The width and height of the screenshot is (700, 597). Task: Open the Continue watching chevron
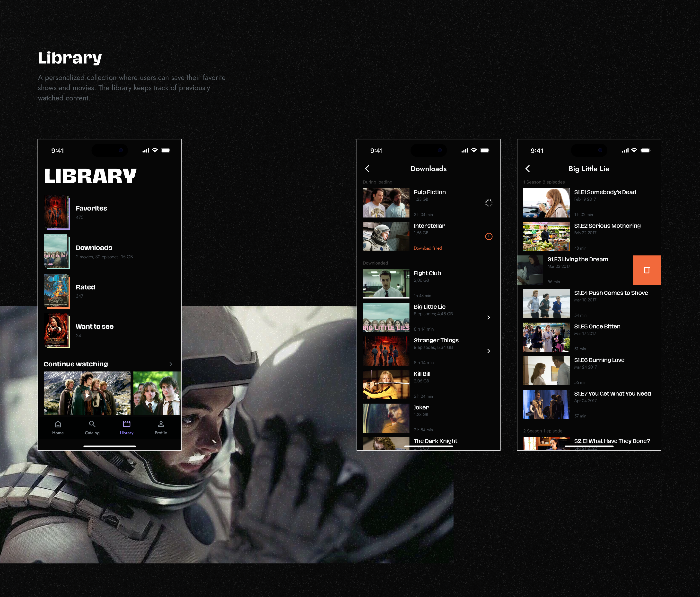pyautogui.click(x=171, y=364)
